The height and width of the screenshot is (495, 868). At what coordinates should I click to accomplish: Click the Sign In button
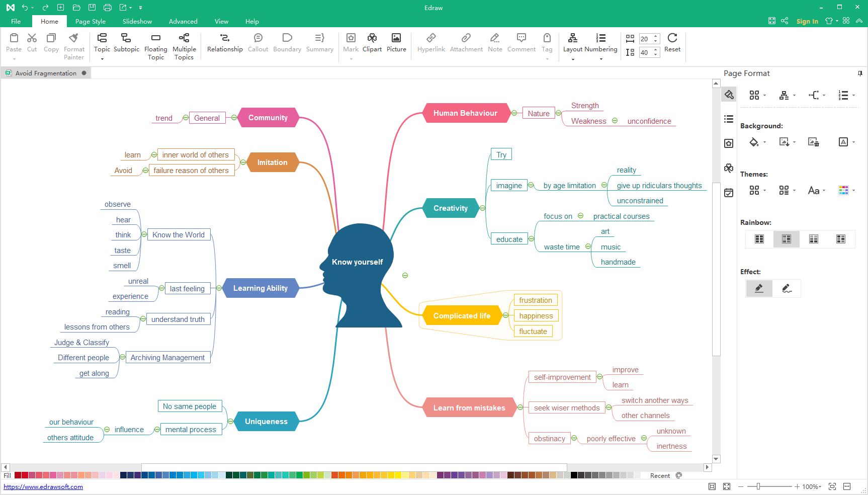(807, 21)
